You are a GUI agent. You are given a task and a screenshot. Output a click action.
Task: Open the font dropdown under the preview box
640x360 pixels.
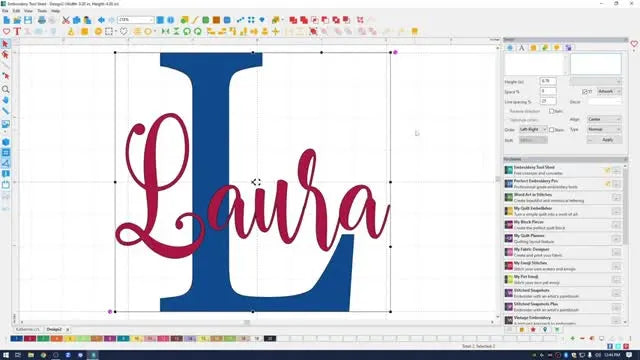[x=596, y=81]
